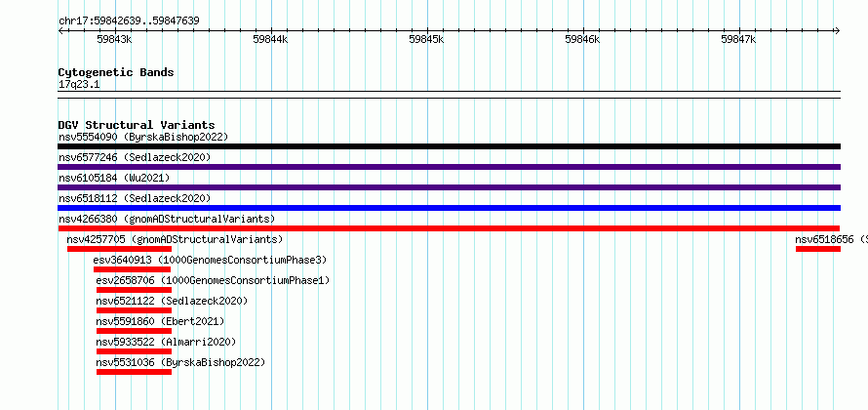
Task: Click the red bar under nsv6518656
Action: [x=818, y=249]
